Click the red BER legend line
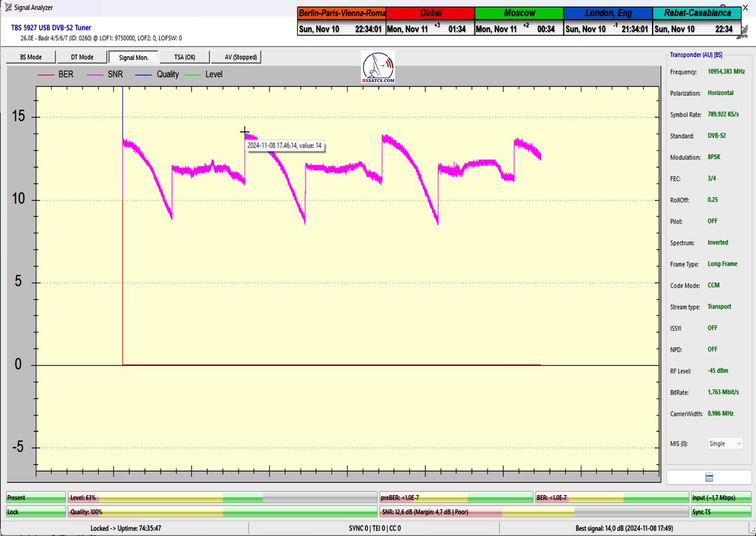Screen dimensions: 756x536 (x=47, y=74)
